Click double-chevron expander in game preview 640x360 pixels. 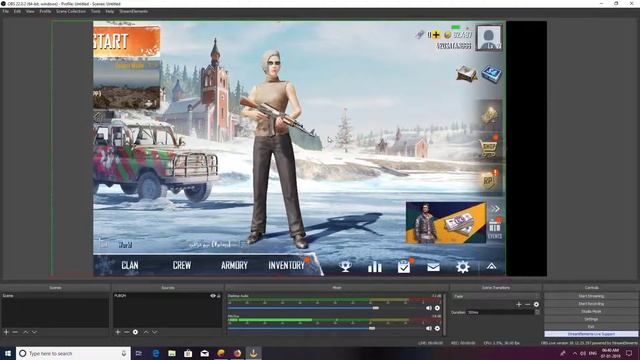(x=495, y=209)
